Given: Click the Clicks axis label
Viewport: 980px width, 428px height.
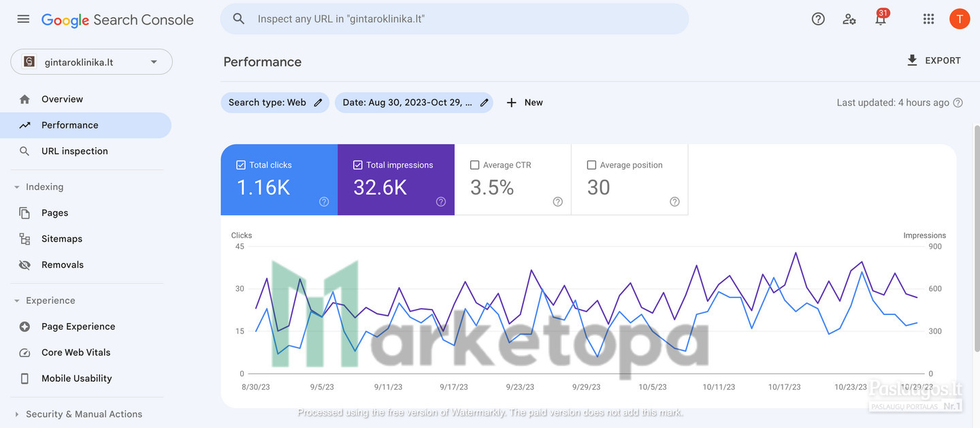Looking at the screenshot, I should coord(242,235).
